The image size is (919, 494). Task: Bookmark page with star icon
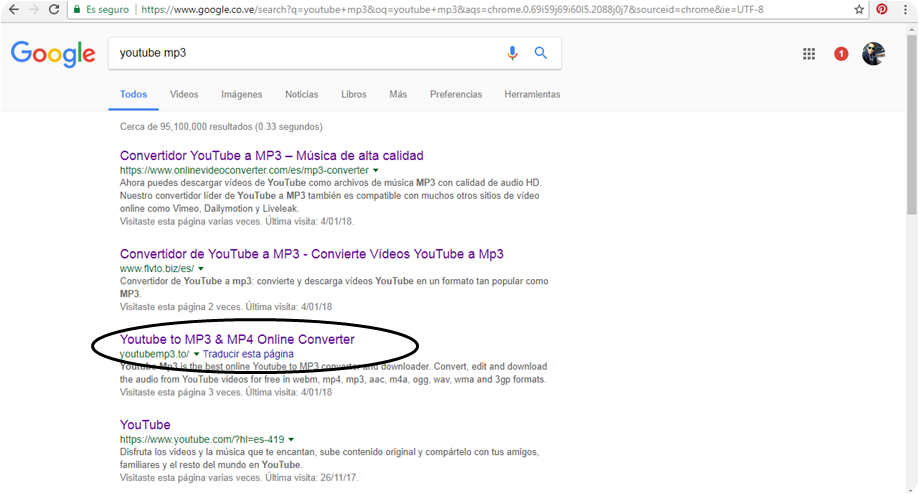click(859, 9)
